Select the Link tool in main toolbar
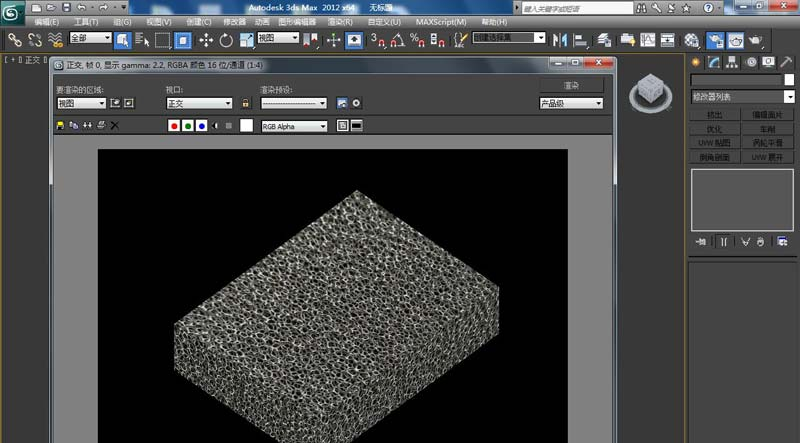The height and width of the screenshot is (443, 800). point(14,40)
